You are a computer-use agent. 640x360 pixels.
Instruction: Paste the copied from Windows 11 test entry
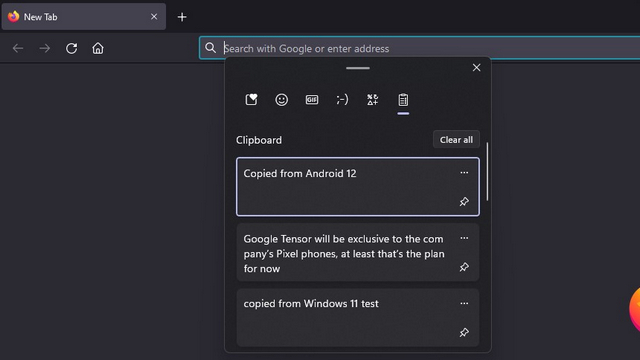(358, 318)
